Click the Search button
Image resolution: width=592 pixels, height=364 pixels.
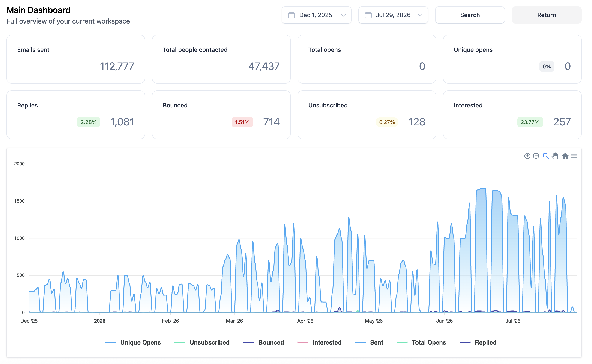point(470,15)
